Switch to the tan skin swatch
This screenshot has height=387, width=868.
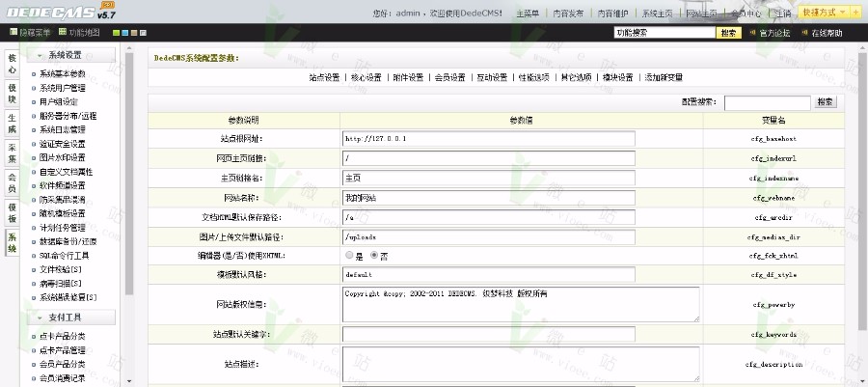click(x=134, y=33)
